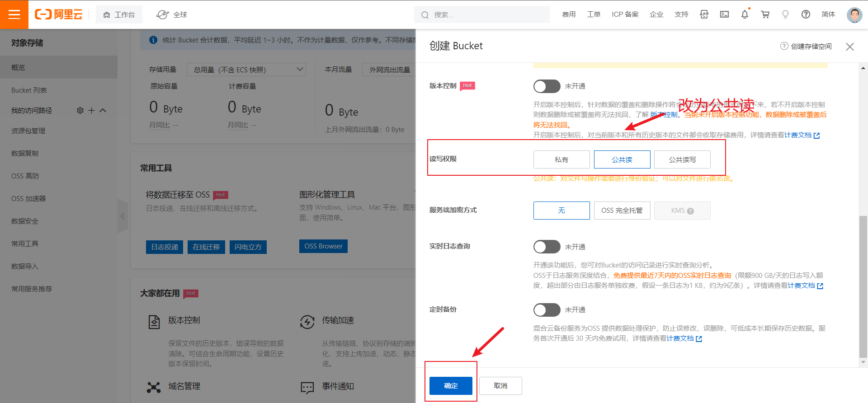Image resolution: width=868 pixels, height=403 pixels.
Task: Click the 在线迁移 button
Action: click(x=206, y=247)
